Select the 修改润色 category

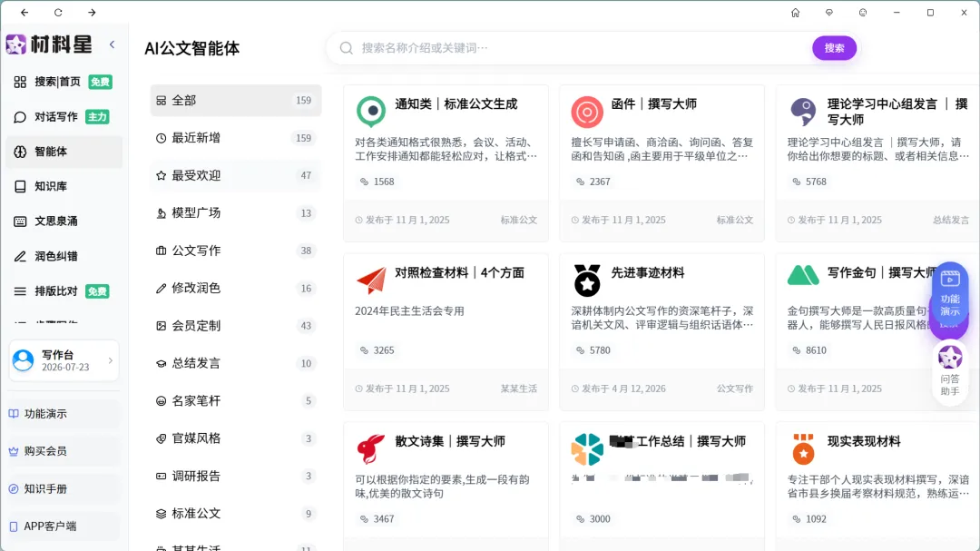click(236, 289)
